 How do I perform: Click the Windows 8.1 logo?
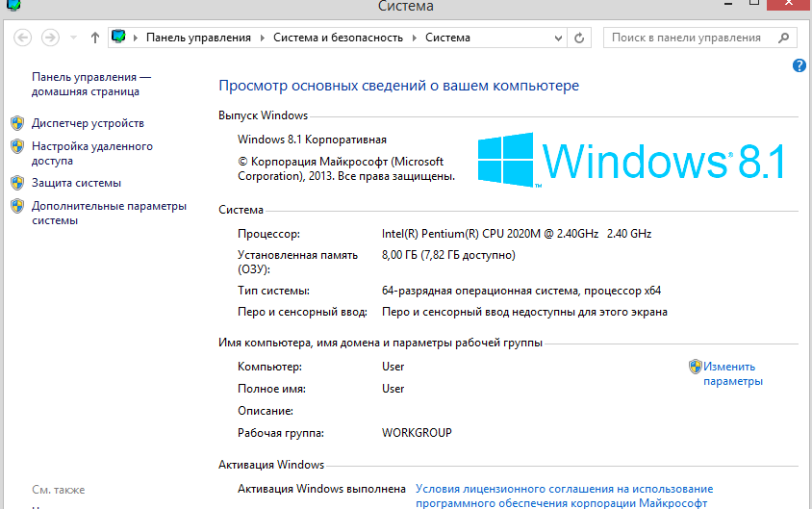631,160
